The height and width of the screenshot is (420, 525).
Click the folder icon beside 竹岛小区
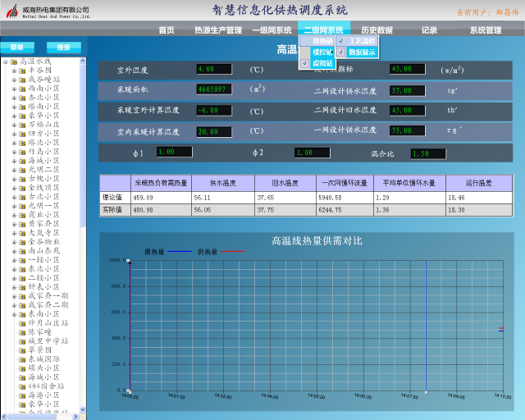click(22, 152)
